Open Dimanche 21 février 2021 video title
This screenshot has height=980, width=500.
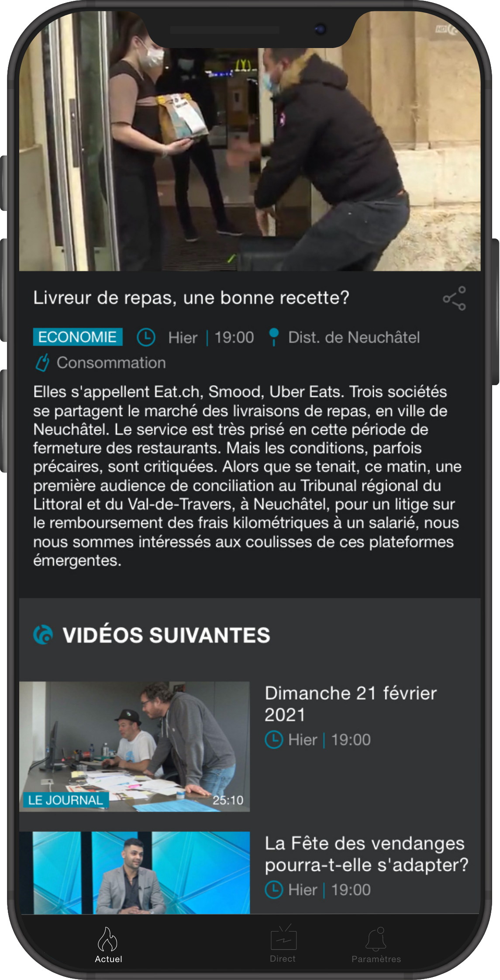coord(351,704)
